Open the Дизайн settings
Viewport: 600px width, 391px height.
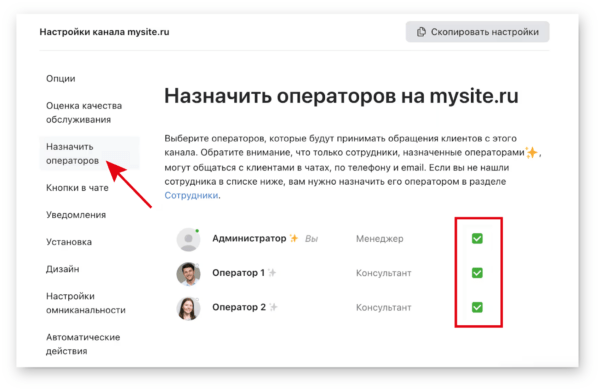(x=63, y=269)
